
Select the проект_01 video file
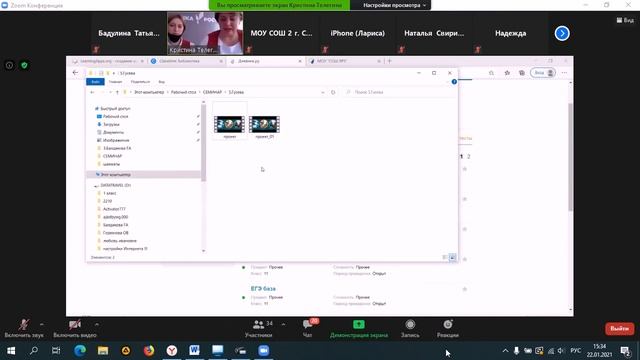click(264, 127)
